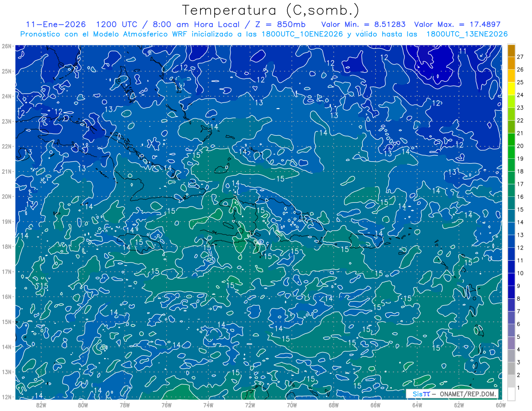Click the '18N' latitude axis label
This screenshot has height=411, width=532.
tap(7, 247)
